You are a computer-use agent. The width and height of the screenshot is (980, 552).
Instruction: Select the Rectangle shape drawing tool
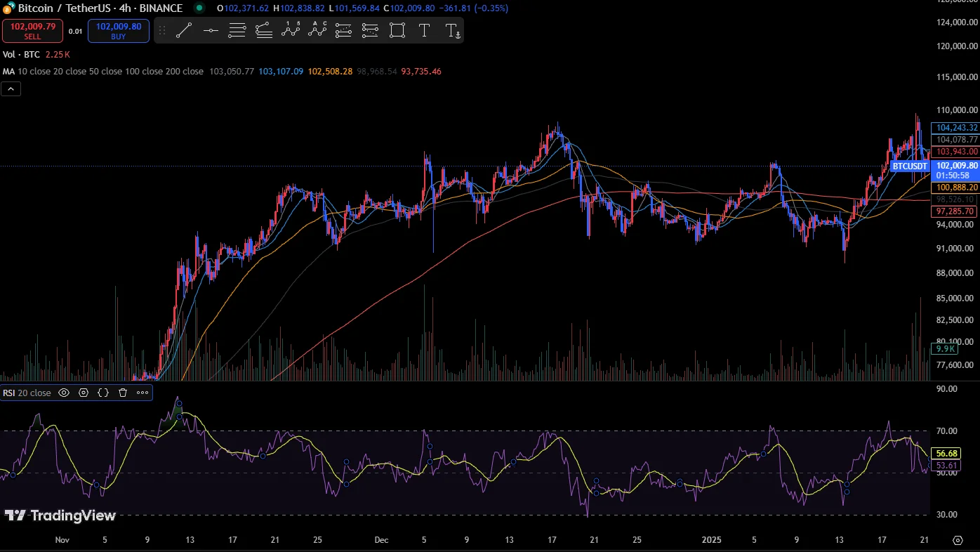pyautogui.click(x=397, y=30)
